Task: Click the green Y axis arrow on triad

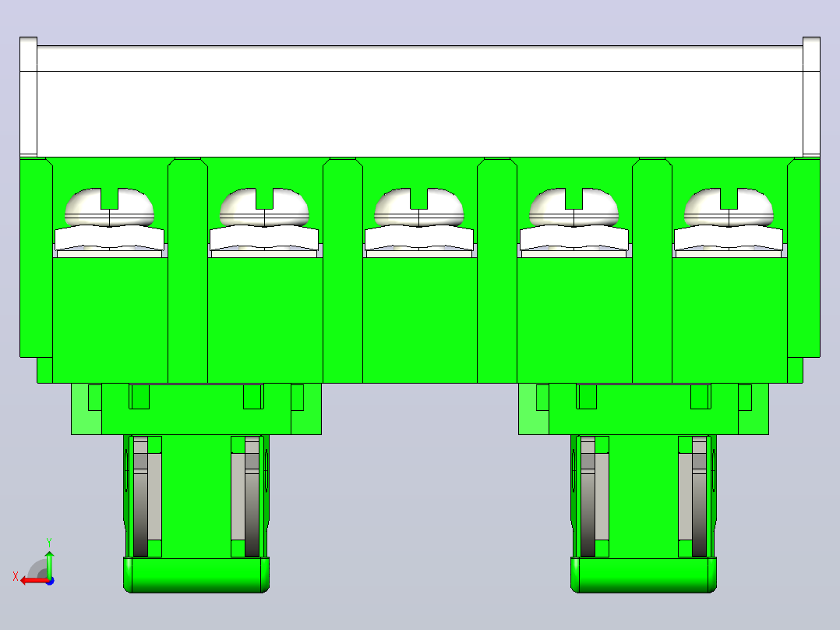Action: pos(49,565)
